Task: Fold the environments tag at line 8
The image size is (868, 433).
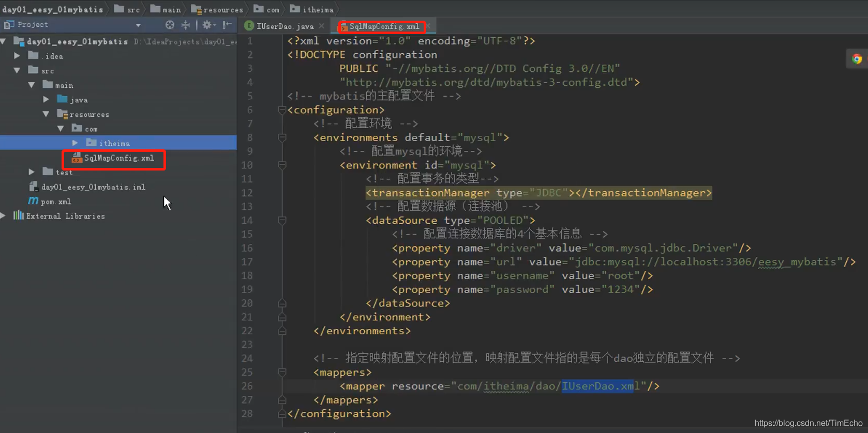Action: [x=282, y=137]
